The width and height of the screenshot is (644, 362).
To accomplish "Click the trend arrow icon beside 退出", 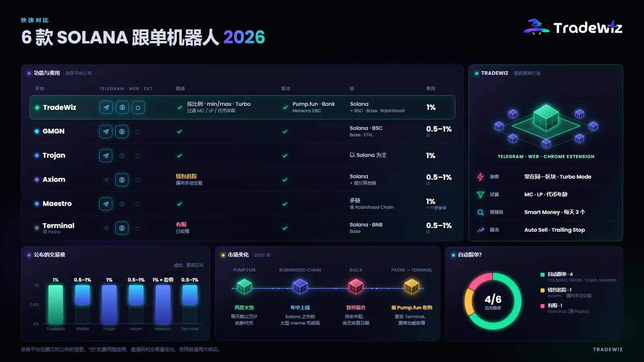I will (x=481, y=230).
